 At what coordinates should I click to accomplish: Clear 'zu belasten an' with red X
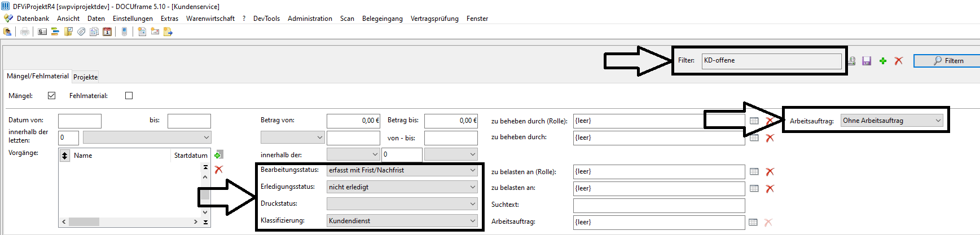click(770, 188)
